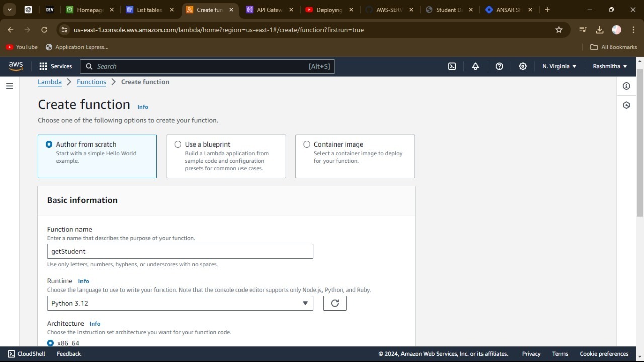Screen dimensions: 644x362
Task: Open the tab search dropdown arrow
Action: pos(9,10)
